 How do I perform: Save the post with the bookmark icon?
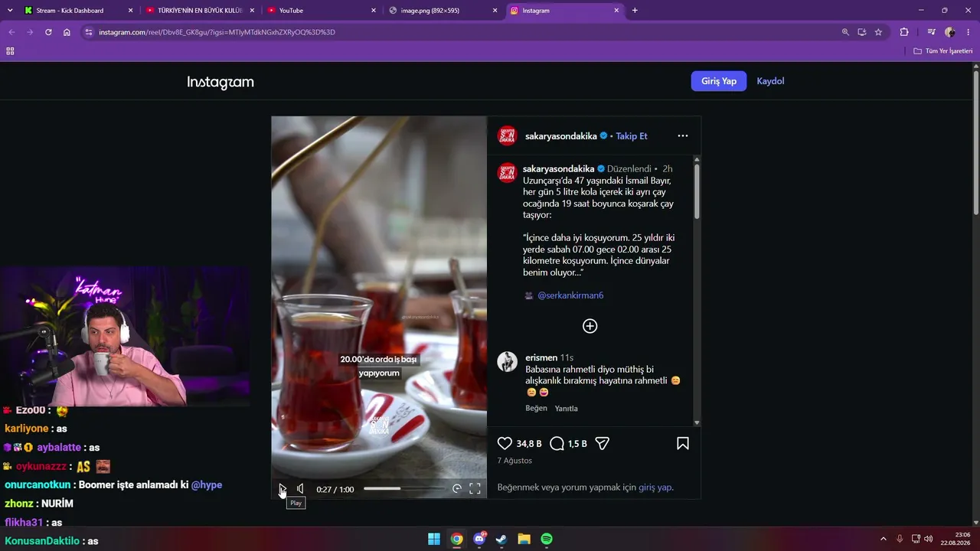coord(683,443)
